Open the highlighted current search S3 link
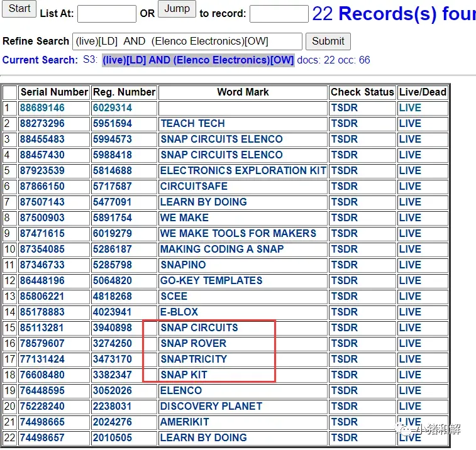This screenshot has width=476, height=450. [198, 60]
